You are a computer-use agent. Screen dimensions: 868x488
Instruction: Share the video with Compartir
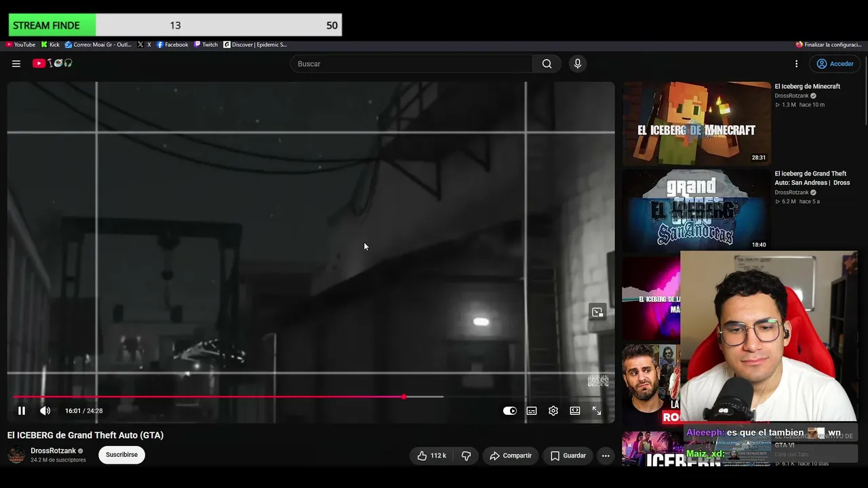click(x=511, y=455)
